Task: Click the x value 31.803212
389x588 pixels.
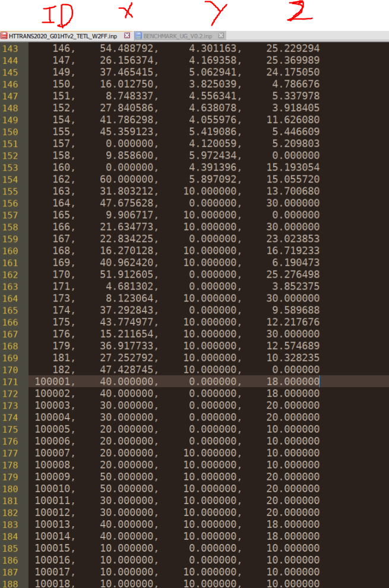Action: point(126,191)
